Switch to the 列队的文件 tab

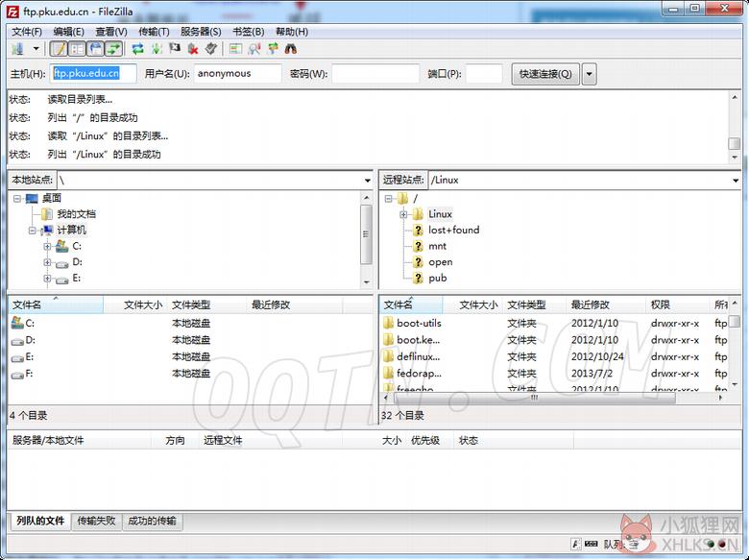[x=40, y=521]
